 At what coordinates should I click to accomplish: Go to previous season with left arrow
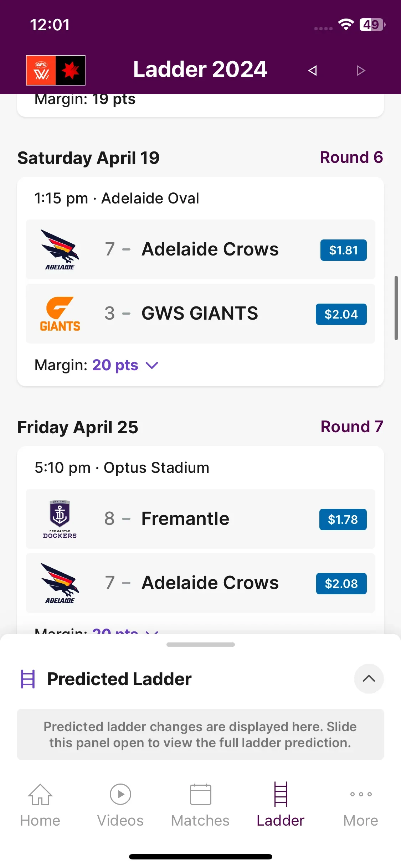[313, 71]
